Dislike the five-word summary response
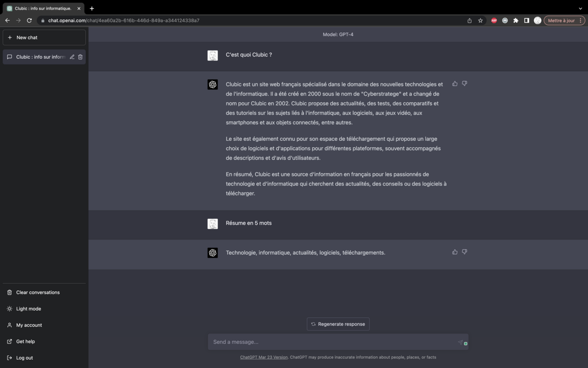 tap(465, 252)
